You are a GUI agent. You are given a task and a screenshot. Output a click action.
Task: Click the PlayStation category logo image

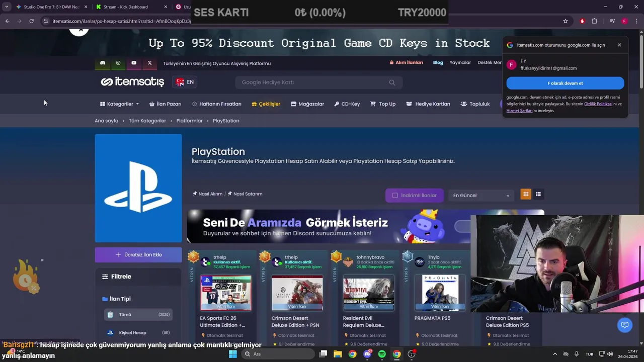tap(138, 188)
